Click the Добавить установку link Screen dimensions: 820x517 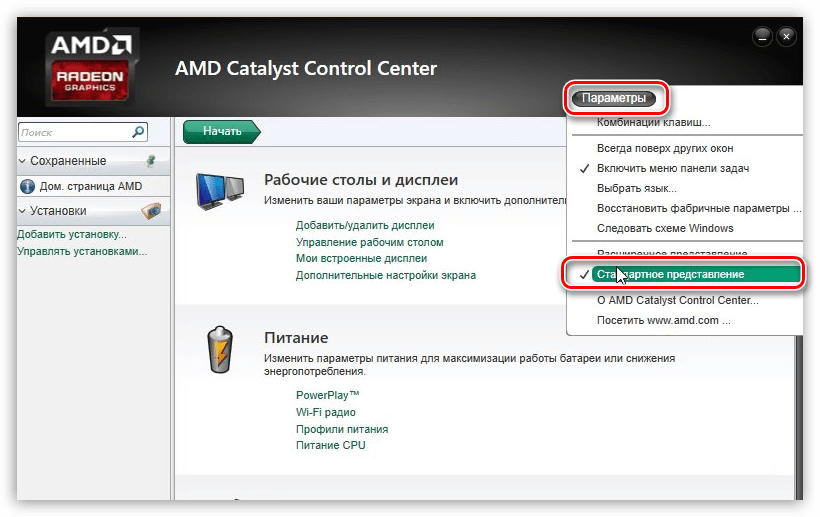pyautogui.click(x=72, y=234)
